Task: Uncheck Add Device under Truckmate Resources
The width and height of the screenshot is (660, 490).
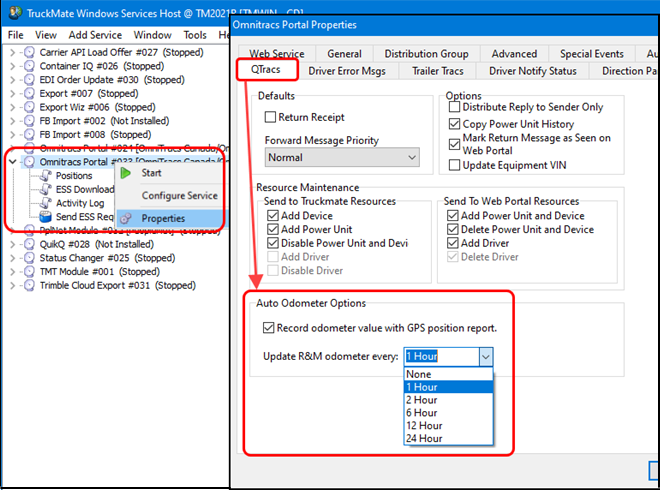Action: pyautogui.click(x=273, y=216)
